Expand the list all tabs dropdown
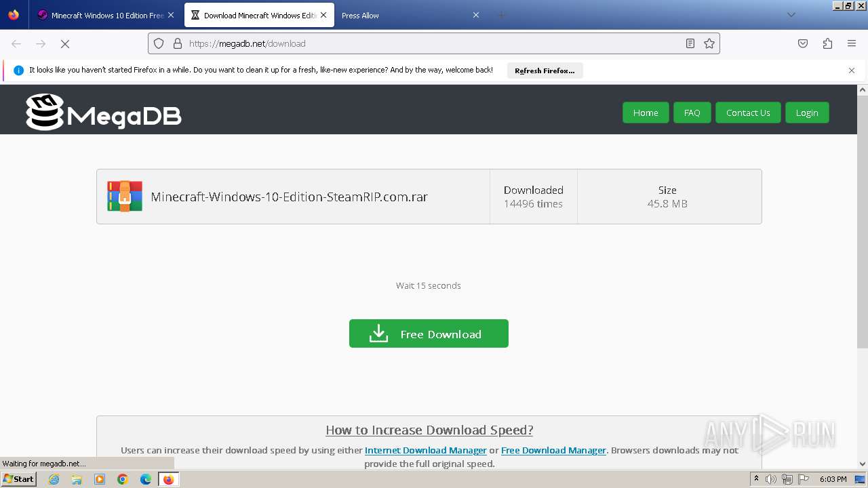This screenshot has height=488, width=868. point(791,15)
